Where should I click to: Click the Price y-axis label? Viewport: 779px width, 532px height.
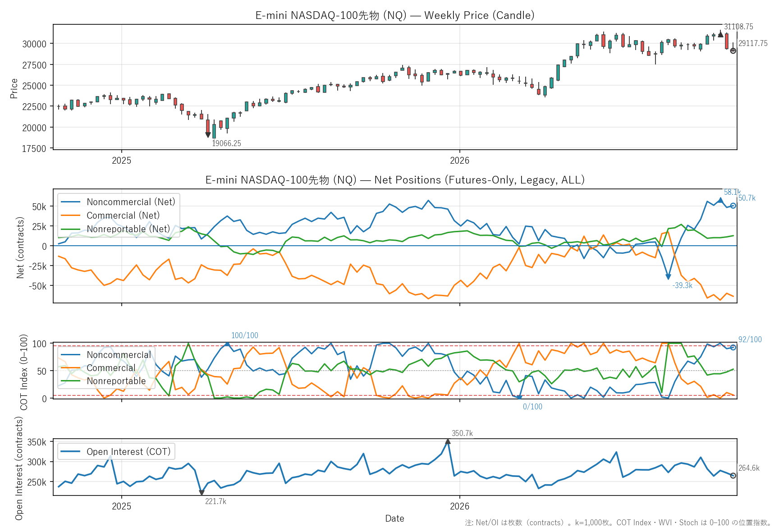14,88
